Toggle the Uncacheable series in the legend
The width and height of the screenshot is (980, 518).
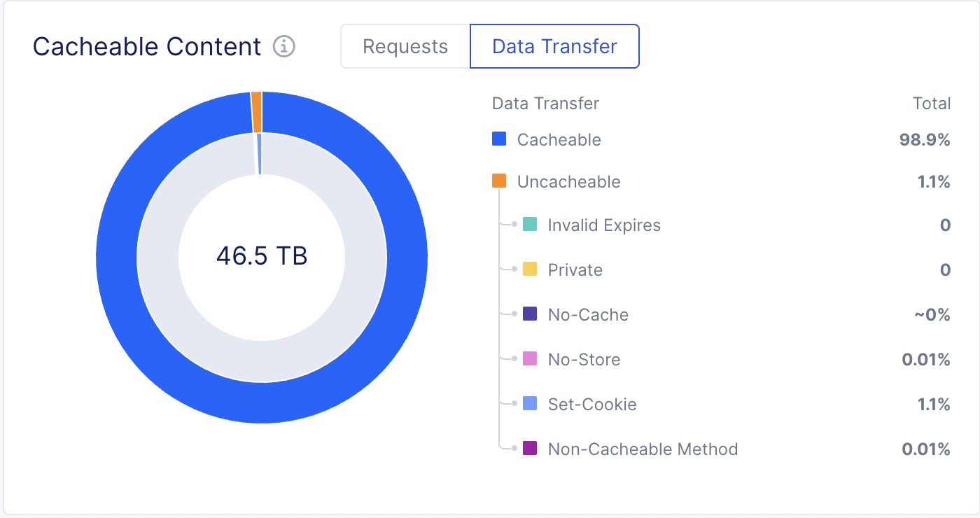click(x=567, y=181)
